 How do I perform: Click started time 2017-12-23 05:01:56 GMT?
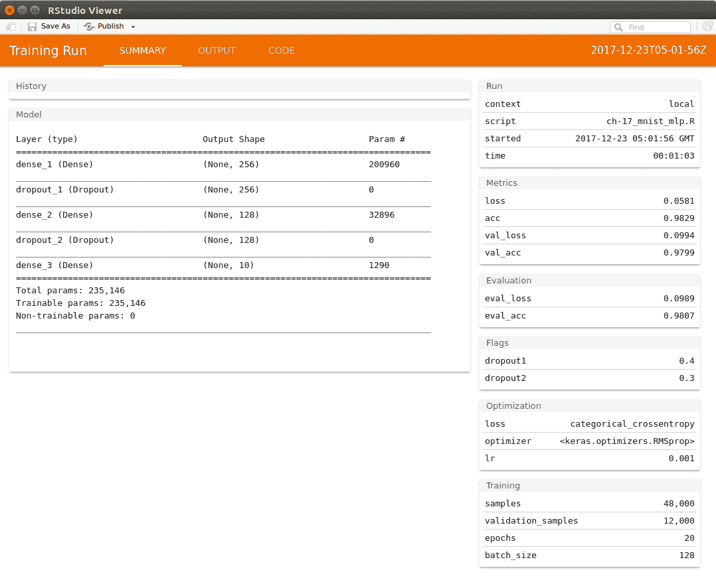(635, 138)
